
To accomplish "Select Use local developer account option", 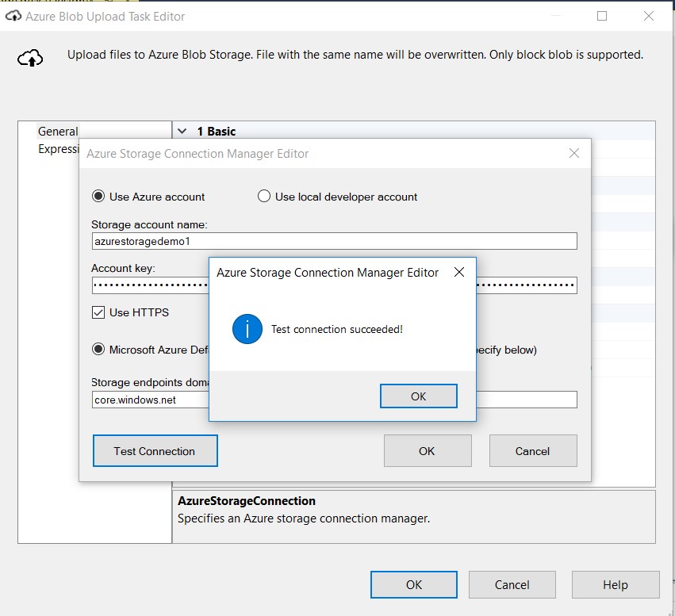I will tap(264, 197).
